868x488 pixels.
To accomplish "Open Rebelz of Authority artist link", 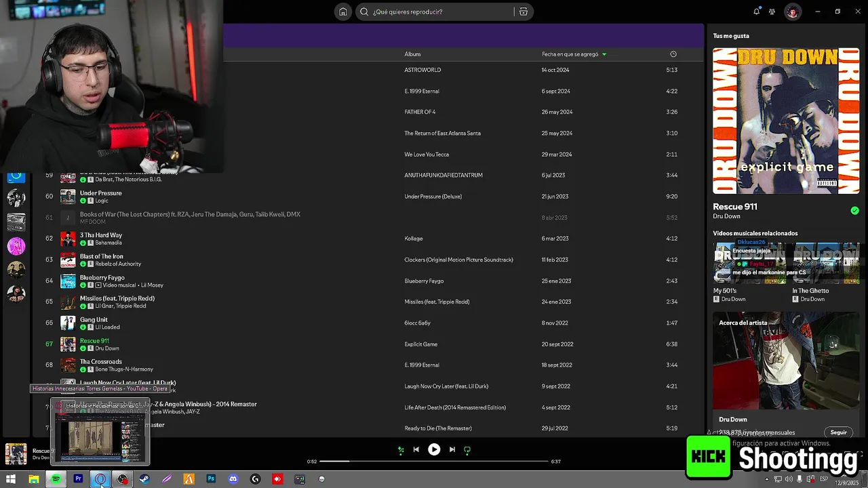I will pos(118,264).
